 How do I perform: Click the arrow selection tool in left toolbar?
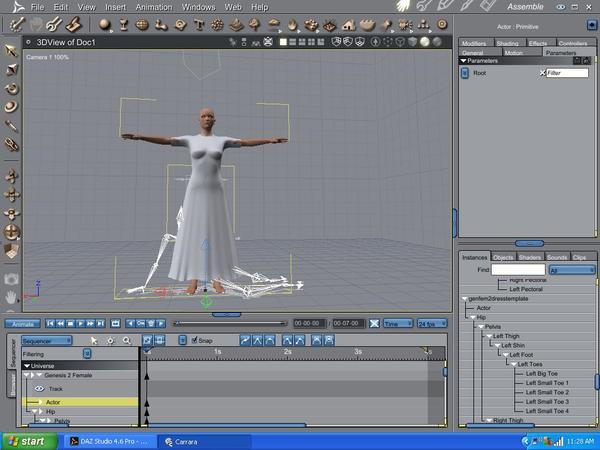11,49
